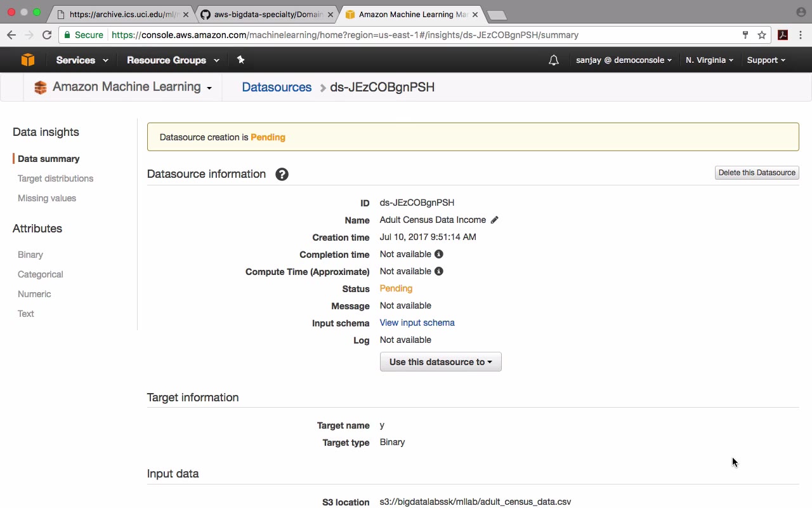This screenshot has height=508, width=812.
Task: Open Numeric attributes in the sidebar
Action: point(34,294)
